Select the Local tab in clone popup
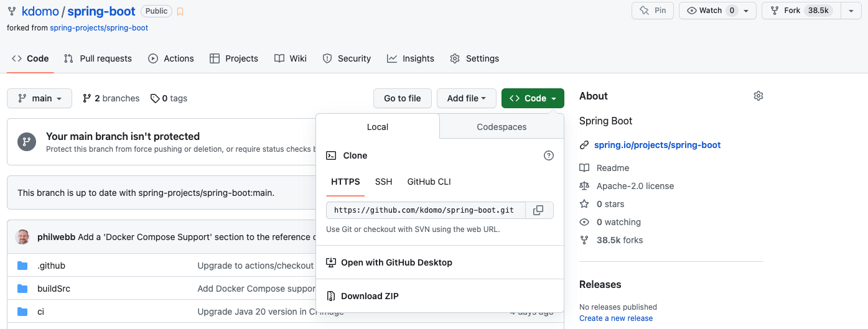The image size is (868, 329). 378,127
